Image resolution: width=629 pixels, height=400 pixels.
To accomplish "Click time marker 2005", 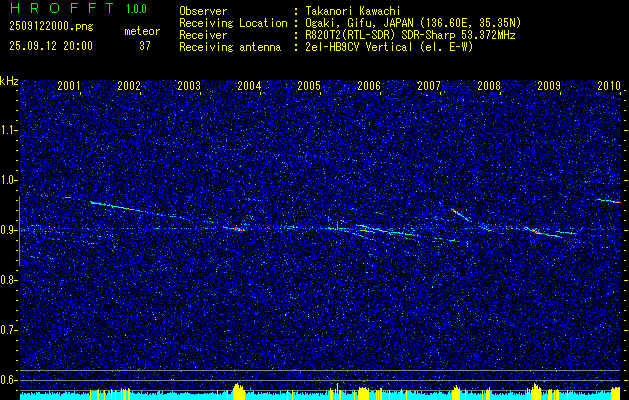I will point(309,85).
